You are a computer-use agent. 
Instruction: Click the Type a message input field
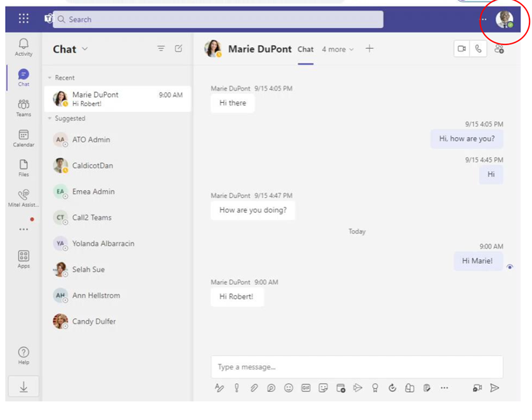[355, 367]
